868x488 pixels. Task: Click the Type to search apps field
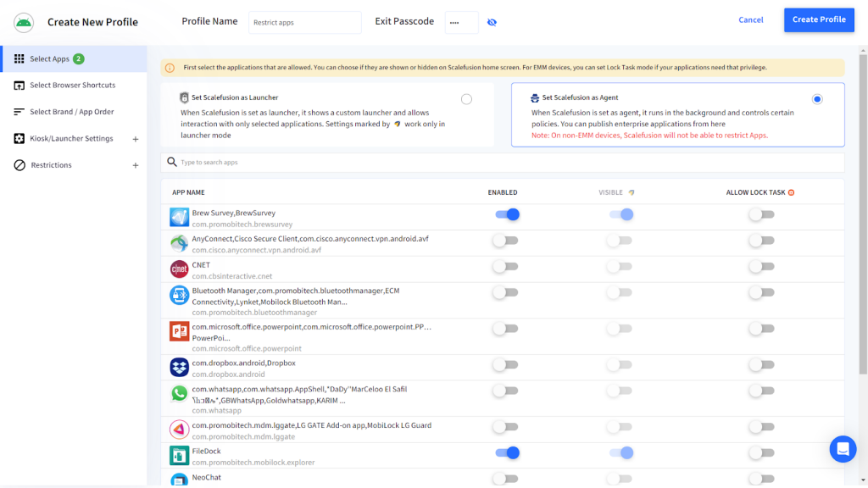[x=503, y=162]
